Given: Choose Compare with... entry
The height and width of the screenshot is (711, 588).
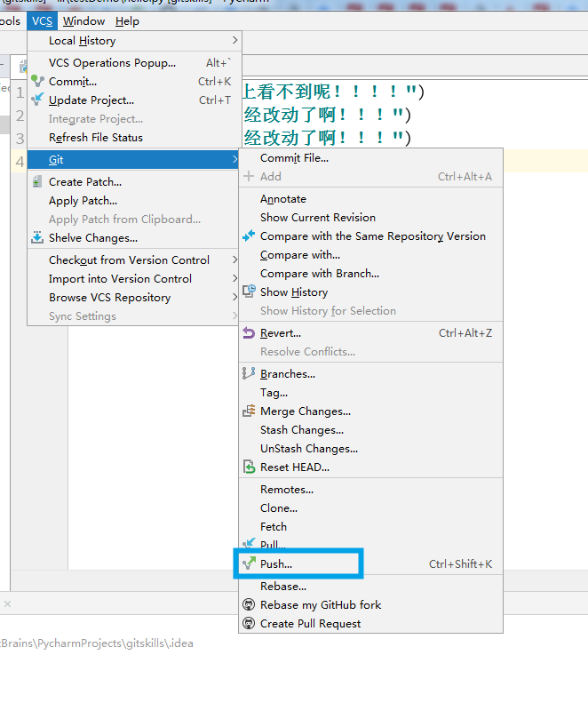Looking at the screenshot, I should point(370,254).
